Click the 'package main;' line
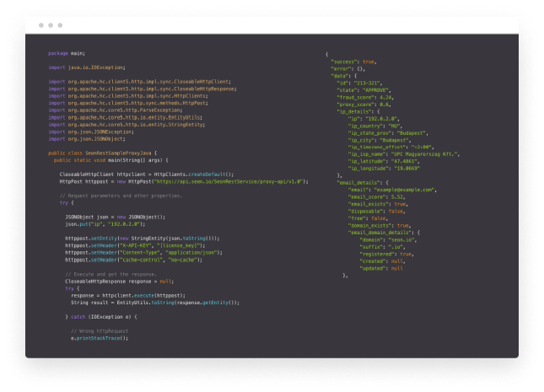This screenshot has width=544, height=392. 67,53
